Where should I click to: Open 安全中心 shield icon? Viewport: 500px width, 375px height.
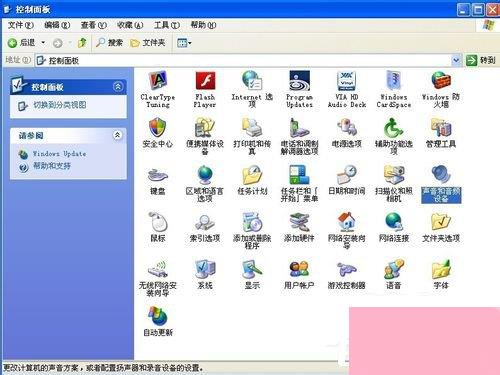(158, 128)
